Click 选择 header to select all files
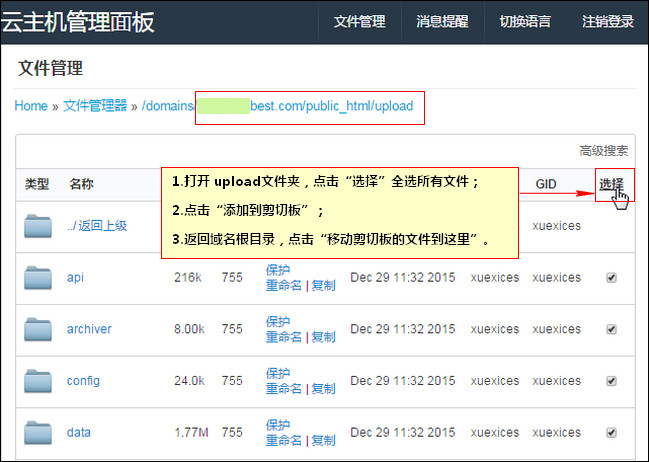 pyautogui.click(x=611, y=184)
